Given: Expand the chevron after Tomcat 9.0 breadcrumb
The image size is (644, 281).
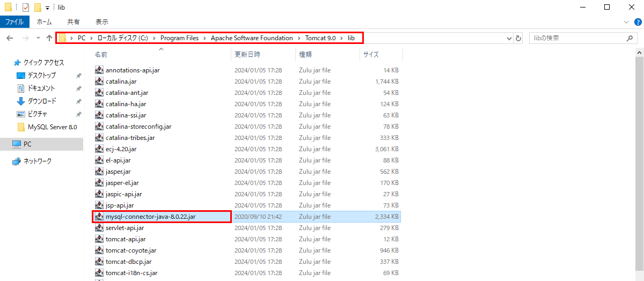Looking at the screenshot, I should [342, 38].
